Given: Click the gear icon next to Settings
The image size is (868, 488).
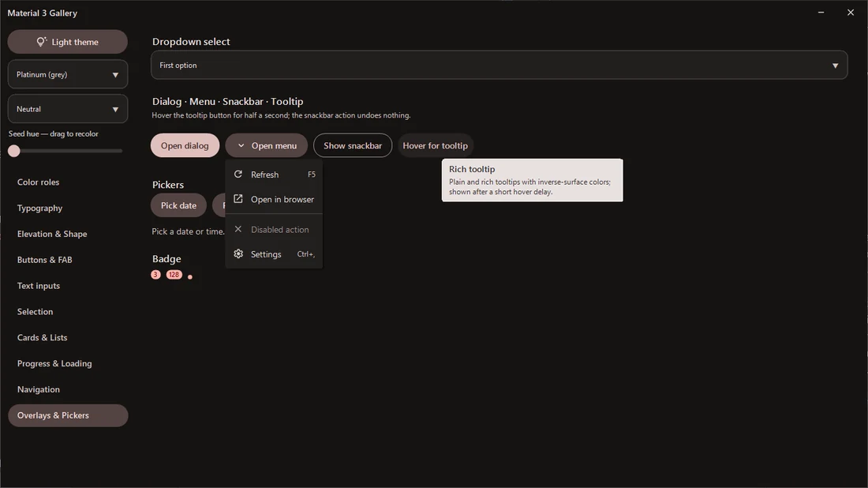Looking at the screenshot, I should (x=238, y=253).
